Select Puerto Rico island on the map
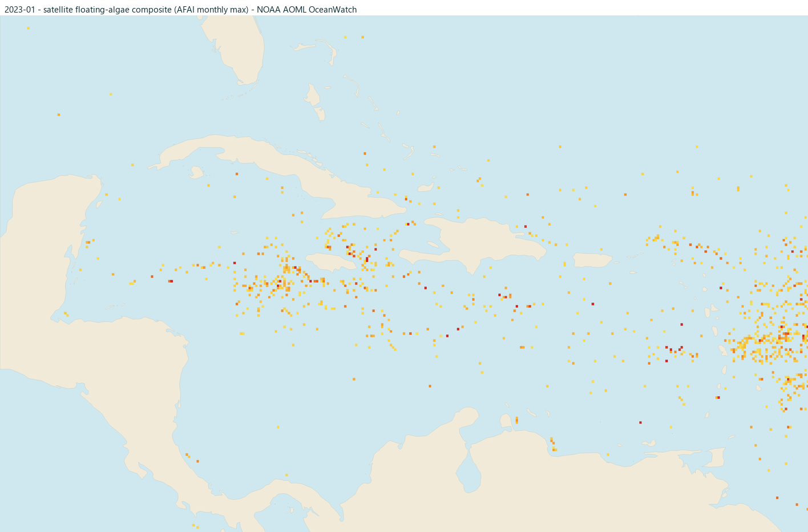This screenshot has width=808, height=532. coord(592,260)
